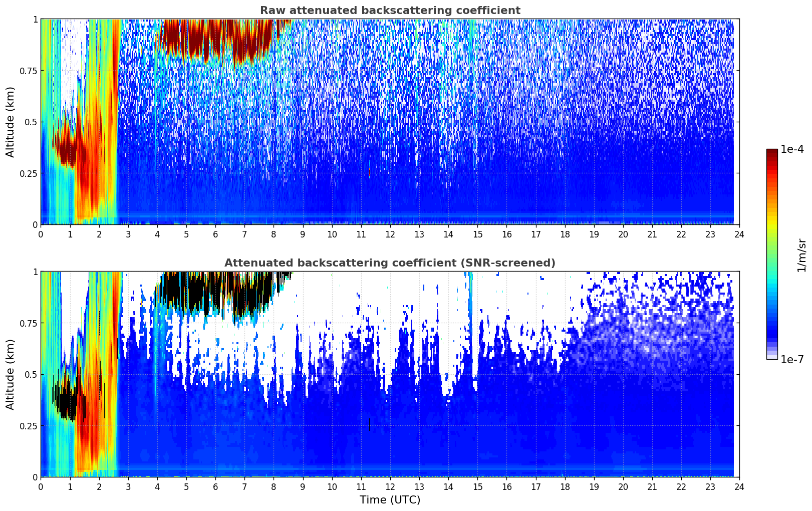Viewport: 812px width, 511px height.
Task: Click hour tick '24' under the raw plot
Action: click(739, 234)
